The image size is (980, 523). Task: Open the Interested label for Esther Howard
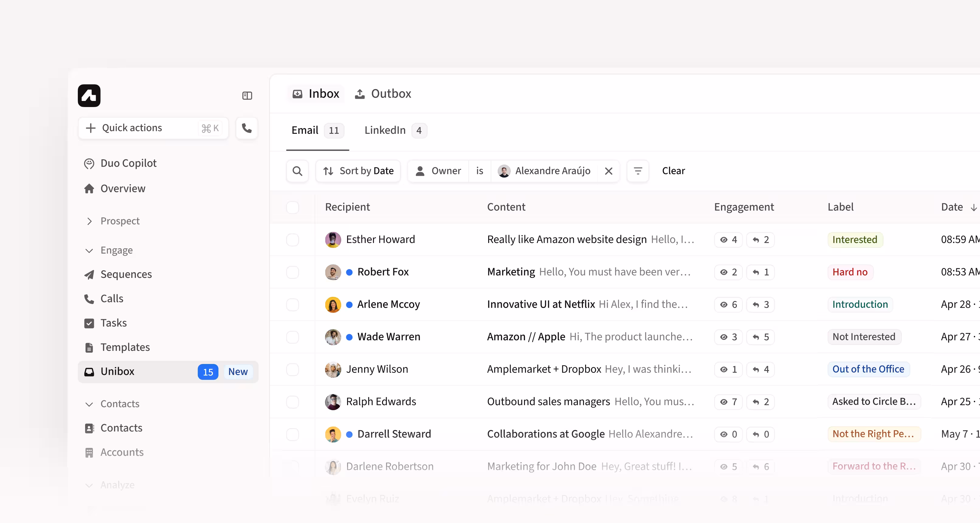tap(855, 240)
